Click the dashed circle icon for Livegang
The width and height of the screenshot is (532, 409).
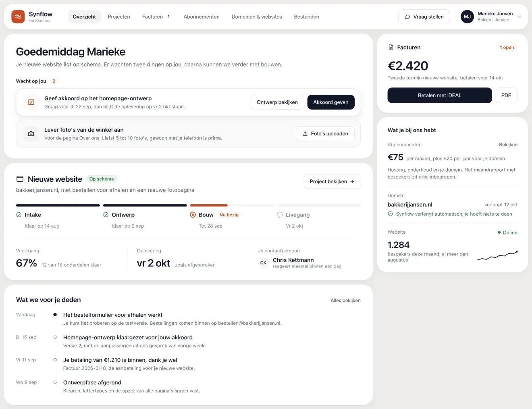point(280,215)
